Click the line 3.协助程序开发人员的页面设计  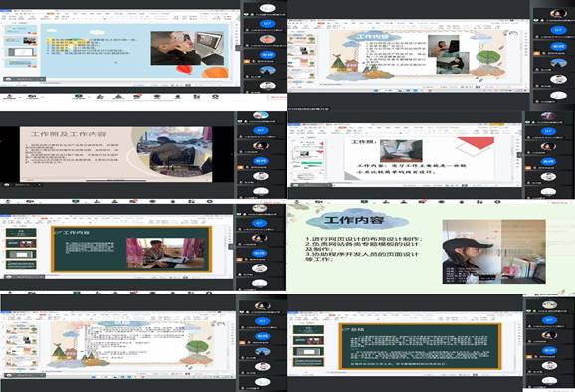click(x=362, y=254)
